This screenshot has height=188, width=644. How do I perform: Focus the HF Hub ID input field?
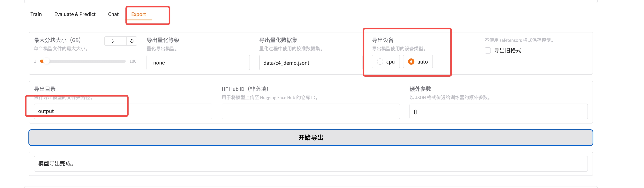[311, 111]
